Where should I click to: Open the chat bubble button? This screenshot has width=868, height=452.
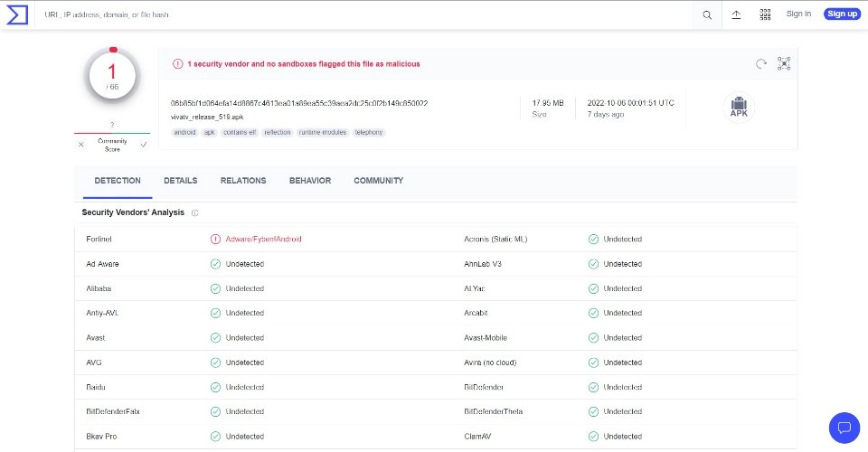pos(844,428)
